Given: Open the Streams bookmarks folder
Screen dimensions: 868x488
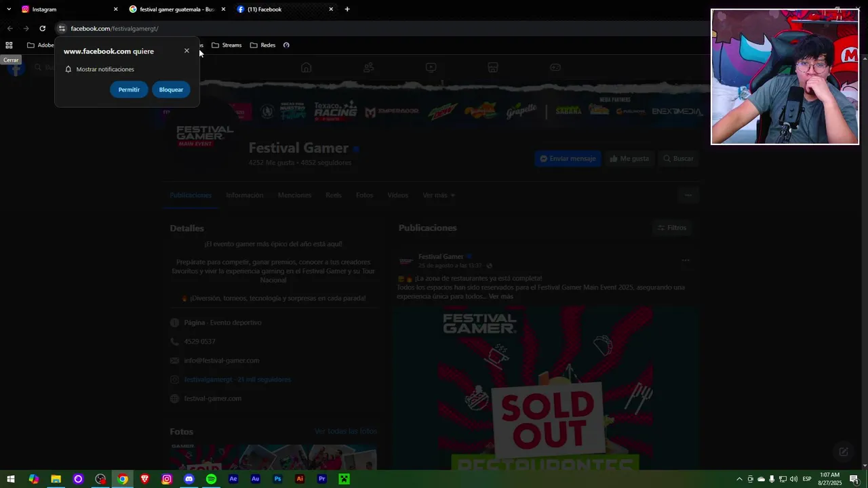Looking at the screenshot, I should [x=226, y=45].
